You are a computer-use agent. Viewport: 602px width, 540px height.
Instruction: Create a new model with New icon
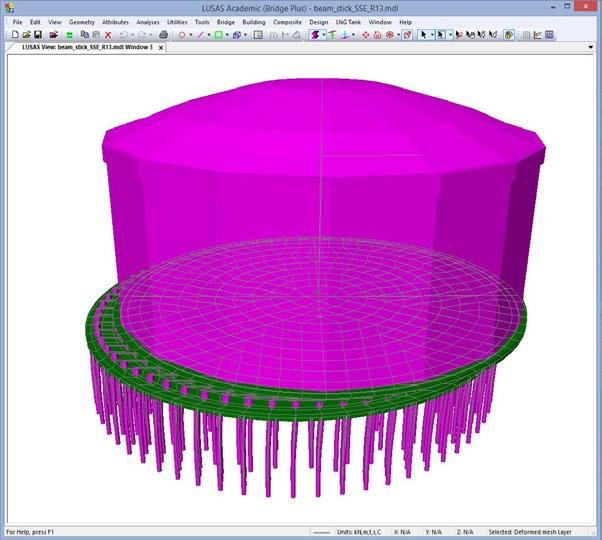15,35
